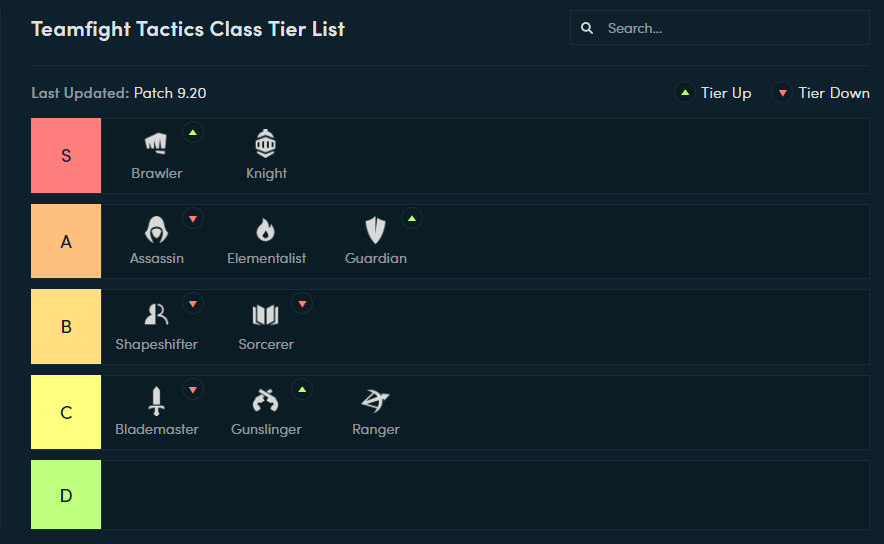Click Brawler's green tier-up arrow badge

[x=193, y=133]
